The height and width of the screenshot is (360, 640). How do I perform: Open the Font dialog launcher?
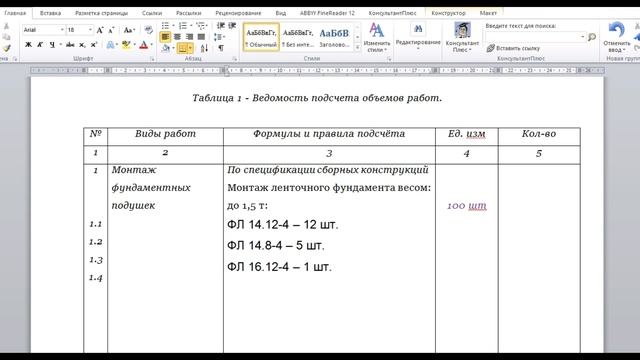[x=152, y=59]
